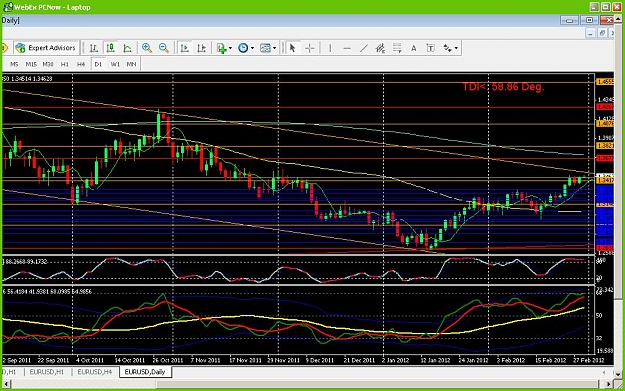Screen dimensions: 625x391
Task: Switch timeframe to M30
Action: (48, 64)
